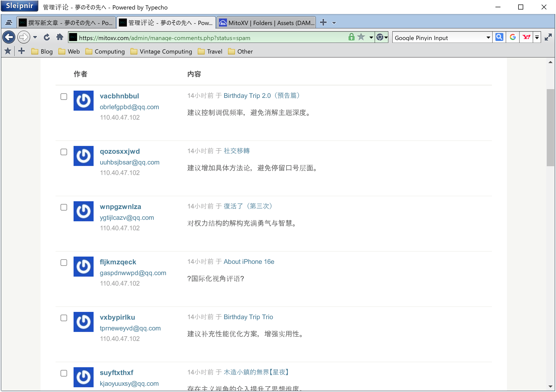
Task: Click vacbhnbbul's avatar image
Action: (83, 101)
